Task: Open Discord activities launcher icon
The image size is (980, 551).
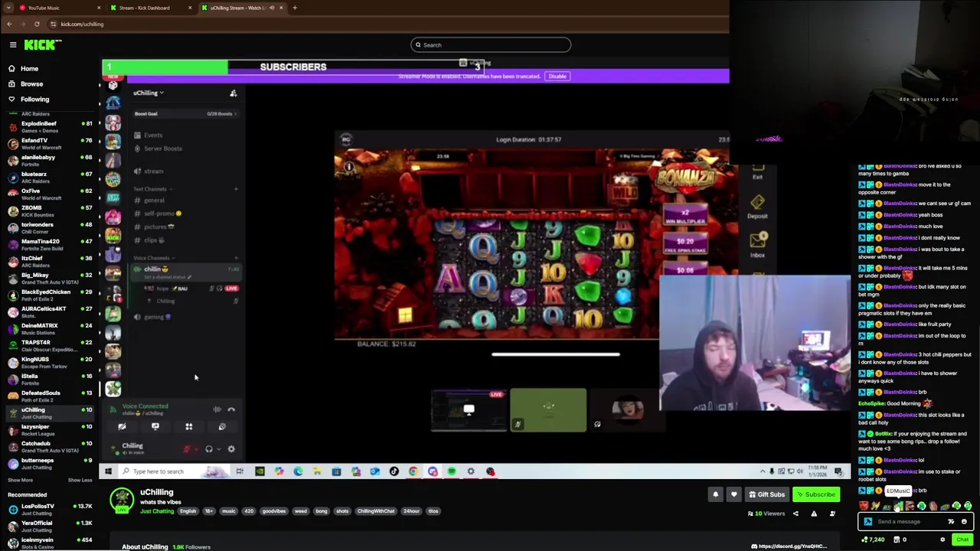Action: point(189,426)
